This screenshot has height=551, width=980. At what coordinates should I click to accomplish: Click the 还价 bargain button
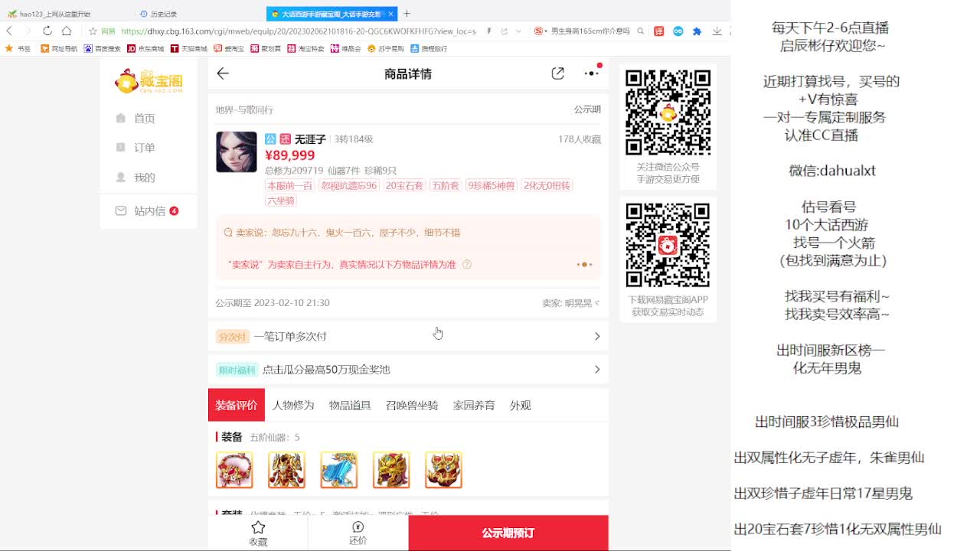pyautogui.click(x=358, y=533)
